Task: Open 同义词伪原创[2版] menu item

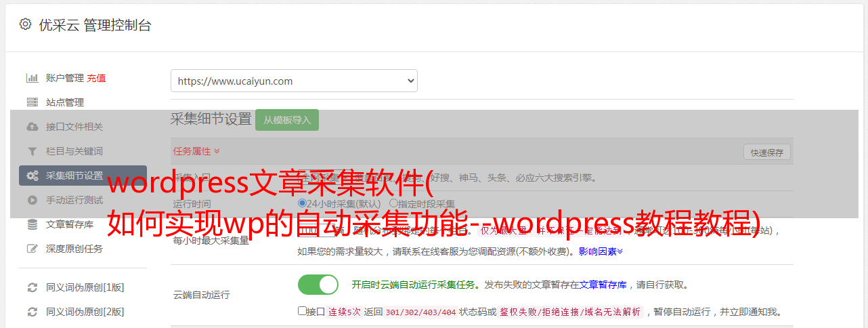Action: tap(85, 312)
